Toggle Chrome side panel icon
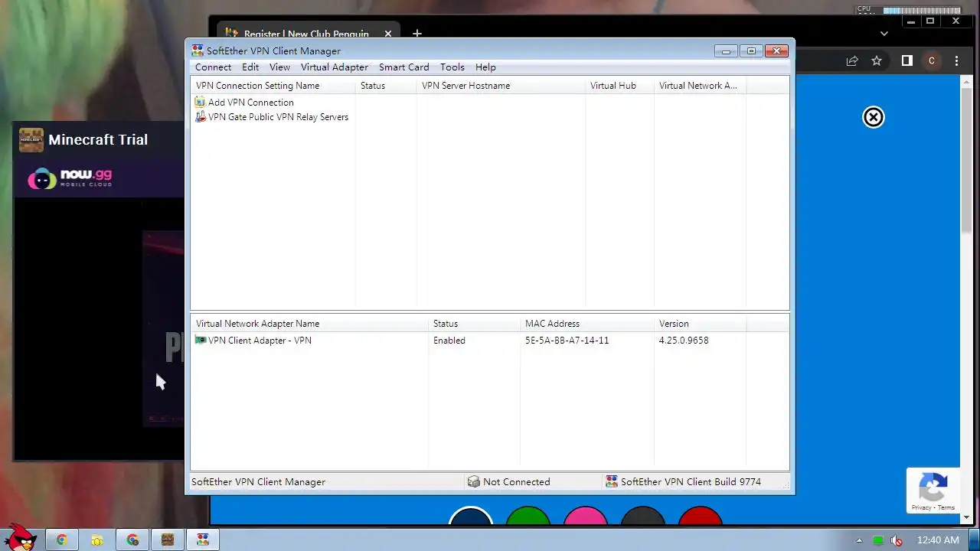980x551 pixels. click(907, 60)
